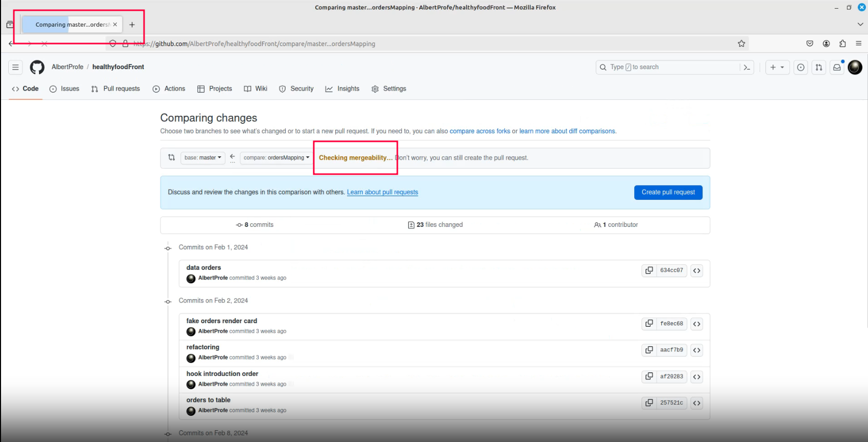
Task: Go to the Code tab
Action: tap(25, 89)
